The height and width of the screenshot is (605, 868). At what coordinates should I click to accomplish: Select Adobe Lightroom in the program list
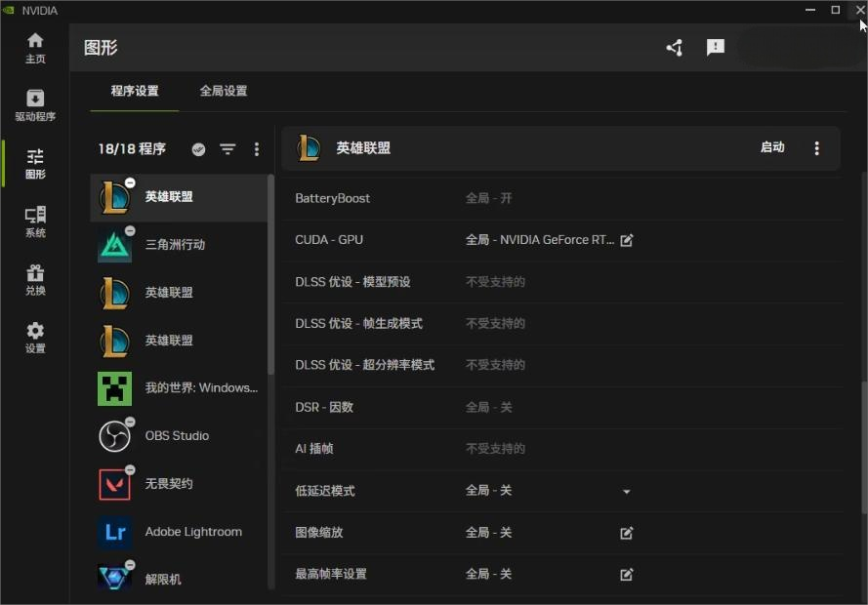pos(192,532)
